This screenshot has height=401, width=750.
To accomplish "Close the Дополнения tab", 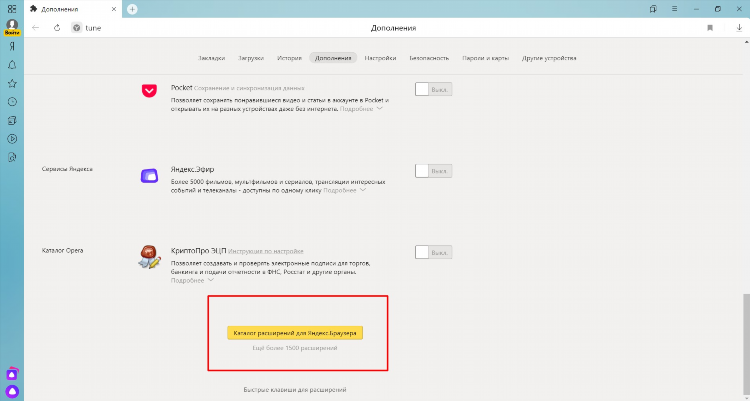I will (114, 9).
